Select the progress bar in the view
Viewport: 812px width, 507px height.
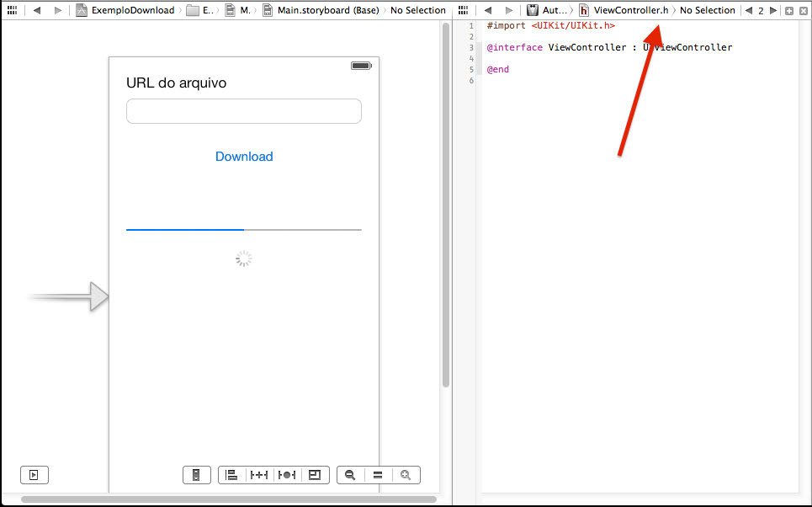coord(244,229)
